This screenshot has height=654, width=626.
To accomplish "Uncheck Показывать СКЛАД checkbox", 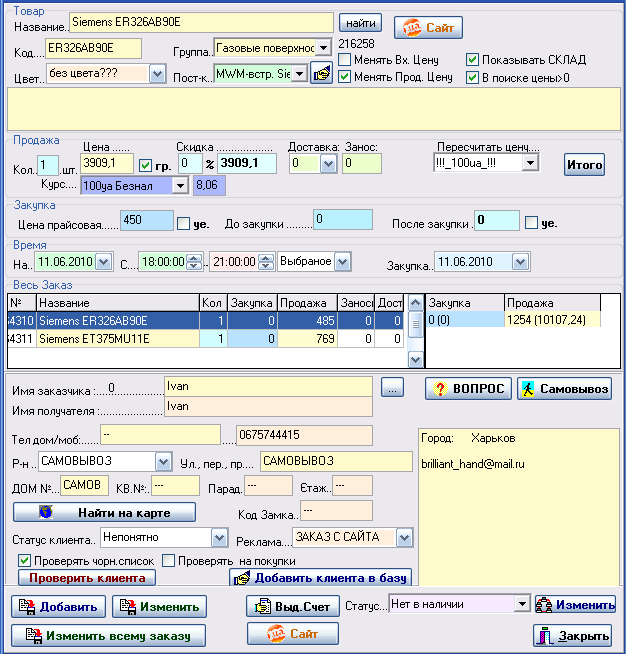I will pyautogui.click(x=473, y=60).
